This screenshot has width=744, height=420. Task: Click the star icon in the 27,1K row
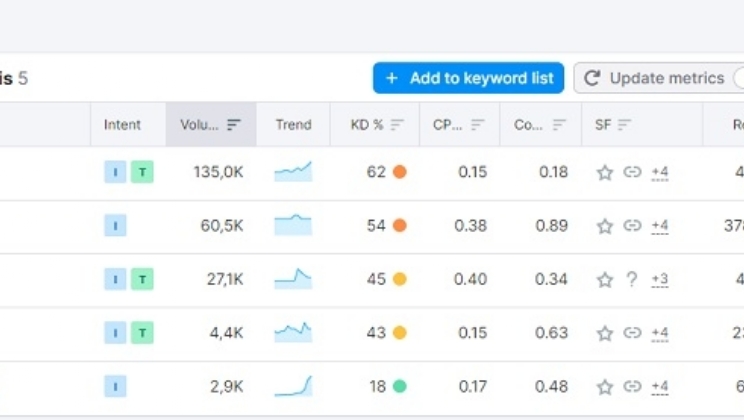604,280
